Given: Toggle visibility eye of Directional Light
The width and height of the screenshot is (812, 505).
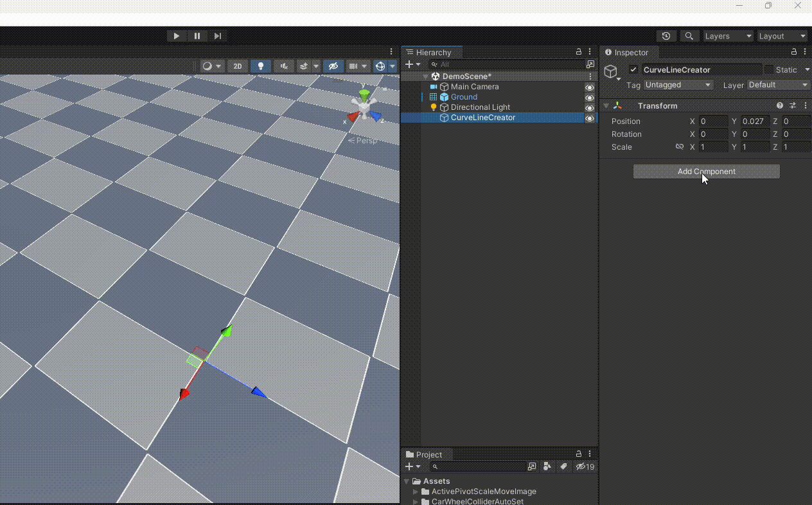Looking at the screenshot, I should click(590, 108).
